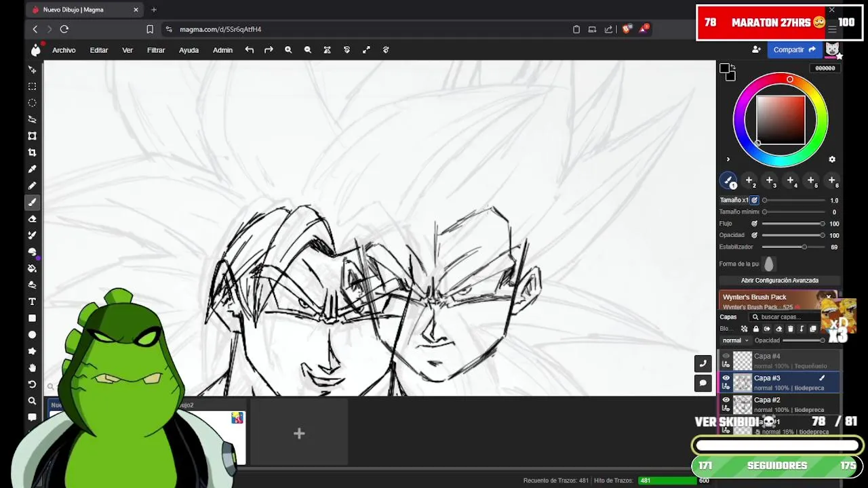Open a new browser tab

coord(154,9)
